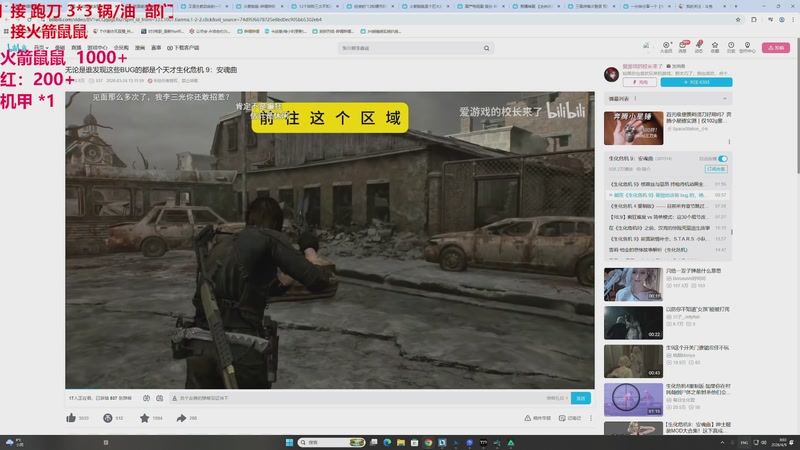The image size is (800, 450).
Task: Open Google Chrome from the taskbar
Action: pyautogui.click(x=428, y=442)
